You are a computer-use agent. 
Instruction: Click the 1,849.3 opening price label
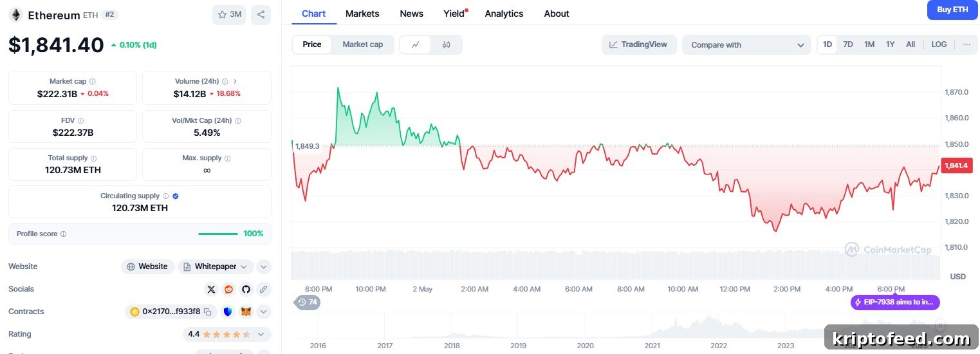[x=307, y=146]
